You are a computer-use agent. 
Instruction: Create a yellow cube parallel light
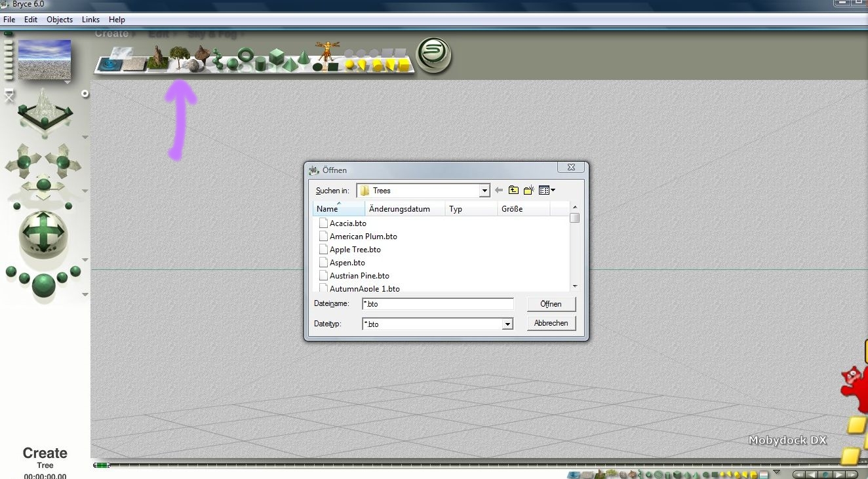point(404,64)
